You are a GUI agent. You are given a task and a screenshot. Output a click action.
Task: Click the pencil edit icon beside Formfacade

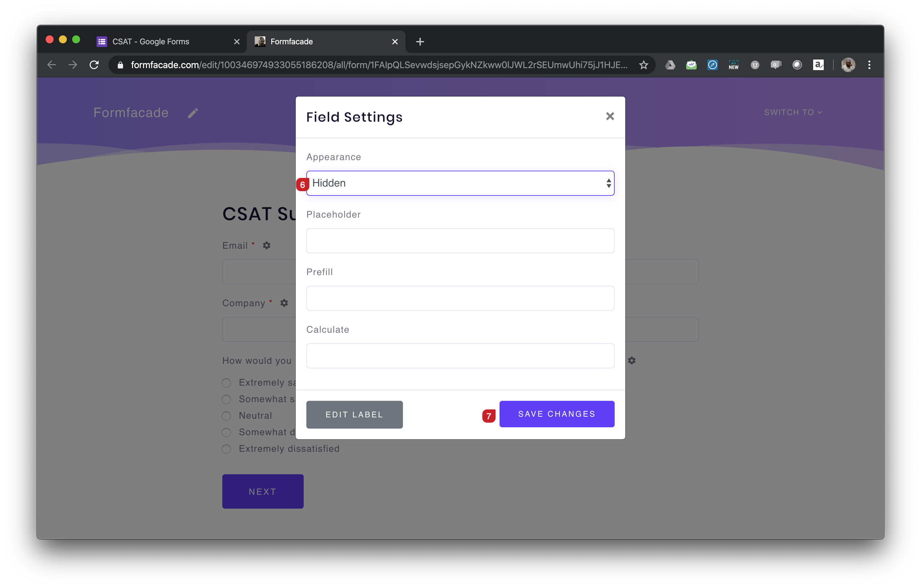tap(193, 113)
